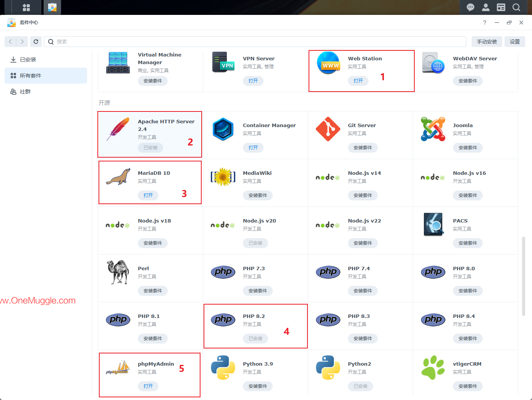Click the VPN Server package icon
532x400 pixels.
223,62
